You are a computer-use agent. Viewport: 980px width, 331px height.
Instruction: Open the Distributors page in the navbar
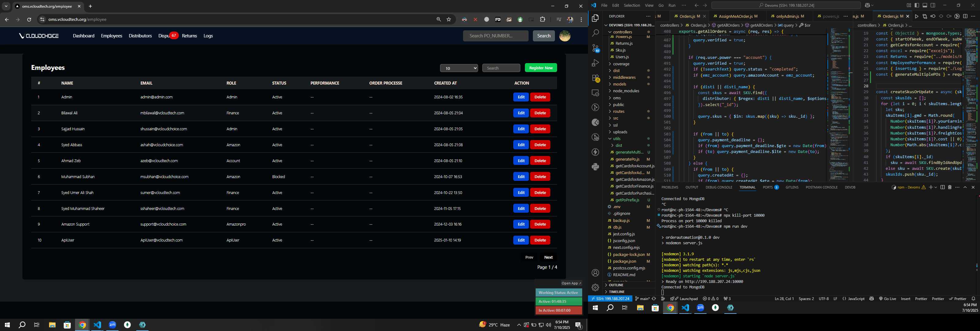click(x=140, y=36)
